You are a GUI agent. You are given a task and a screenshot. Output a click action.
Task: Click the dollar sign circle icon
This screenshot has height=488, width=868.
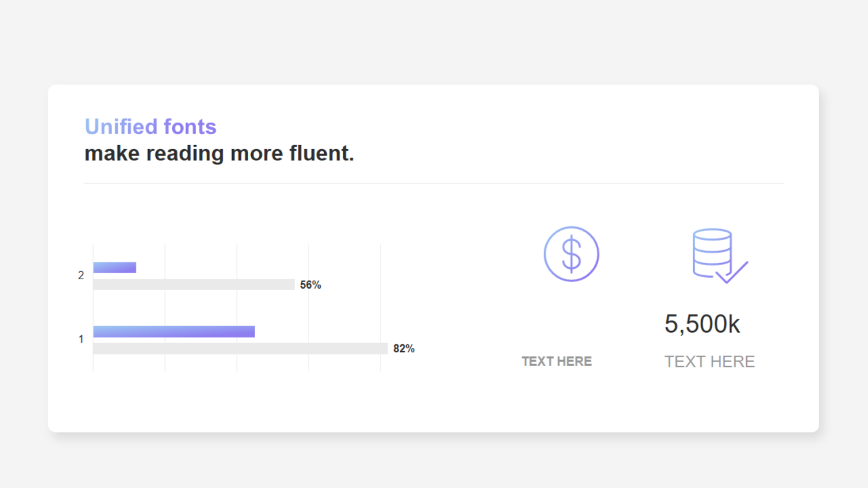point(571,254)
